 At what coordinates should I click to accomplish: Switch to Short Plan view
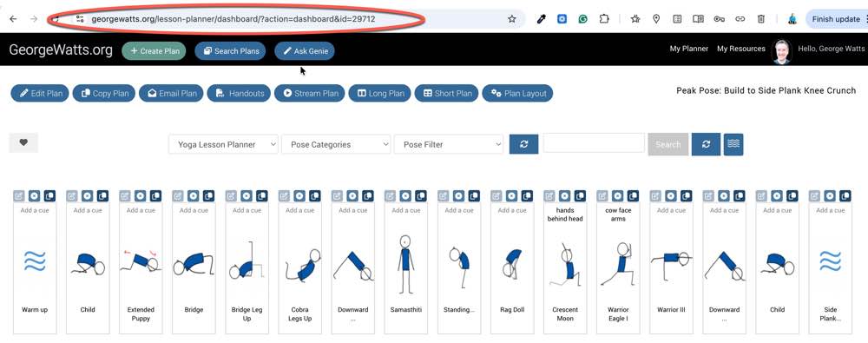click(447, 93)
